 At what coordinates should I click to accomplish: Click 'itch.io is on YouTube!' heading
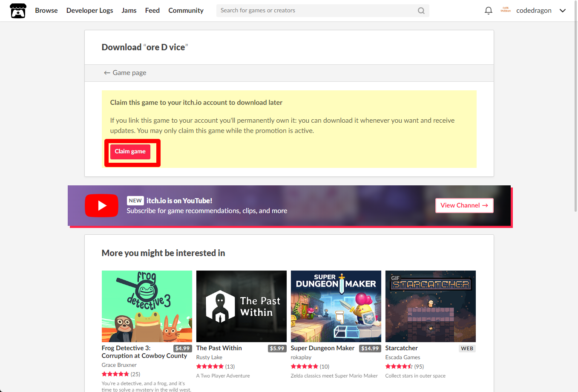(x=179, y=201)
